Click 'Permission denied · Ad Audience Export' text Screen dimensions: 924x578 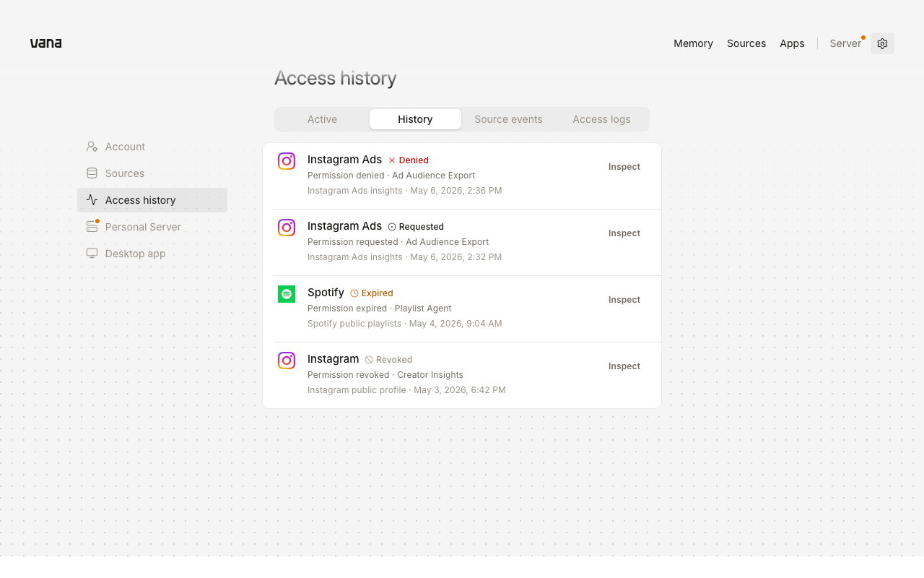(x=391, y=176)
